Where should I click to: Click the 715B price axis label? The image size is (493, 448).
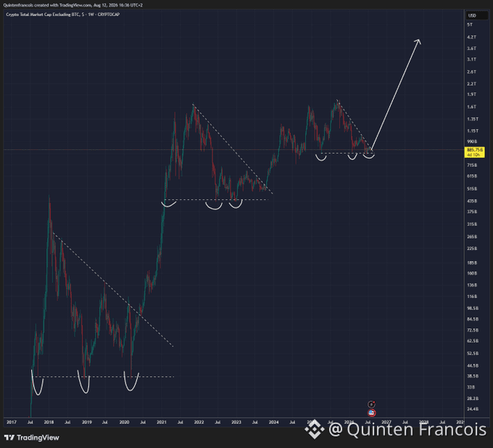pos(472,165)
